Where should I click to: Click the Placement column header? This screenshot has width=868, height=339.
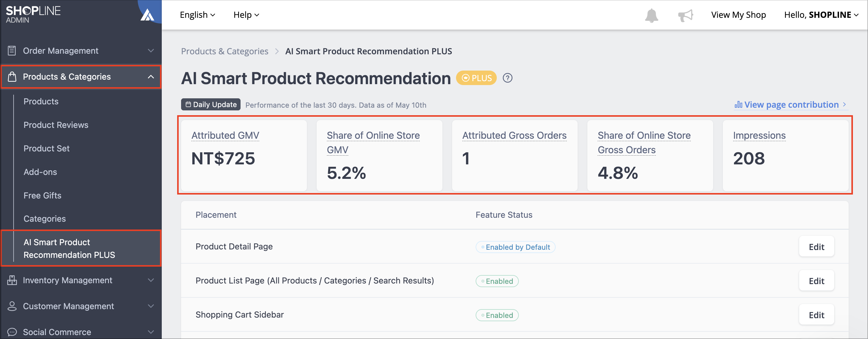(x=216, y=215)
